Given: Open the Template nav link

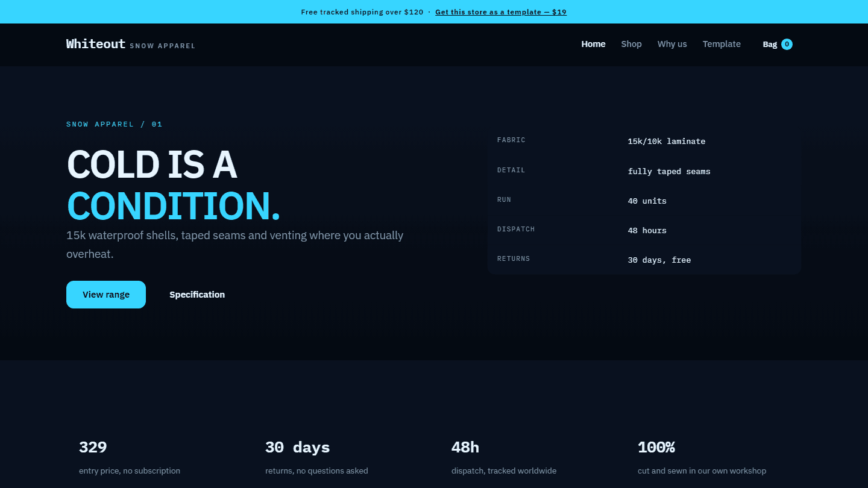Looking at the screenshot, I should click(x=722, y=44).
